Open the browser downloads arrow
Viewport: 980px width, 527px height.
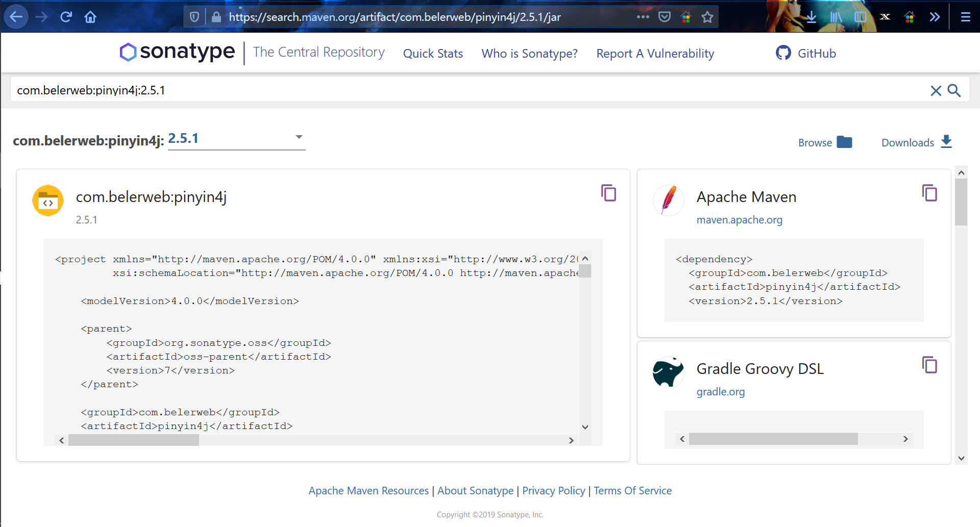811,17
